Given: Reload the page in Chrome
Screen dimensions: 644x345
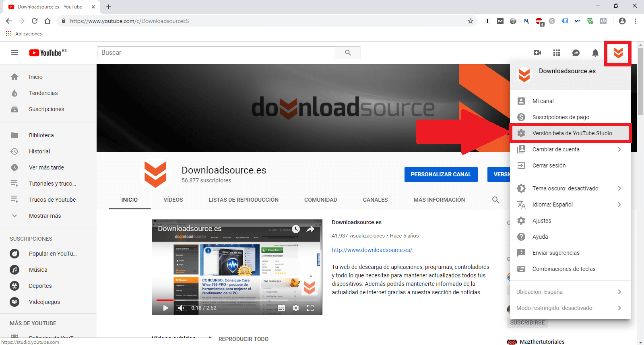Looking at the screenshot, I should [x=35, y=21].
